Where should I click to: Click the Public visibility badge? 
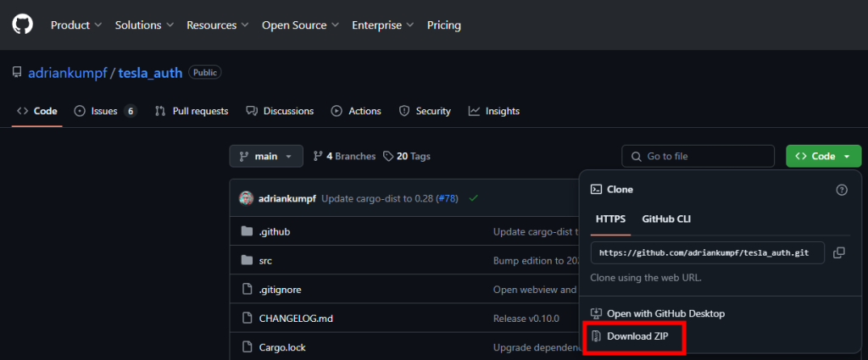click(x=205, y=73)
